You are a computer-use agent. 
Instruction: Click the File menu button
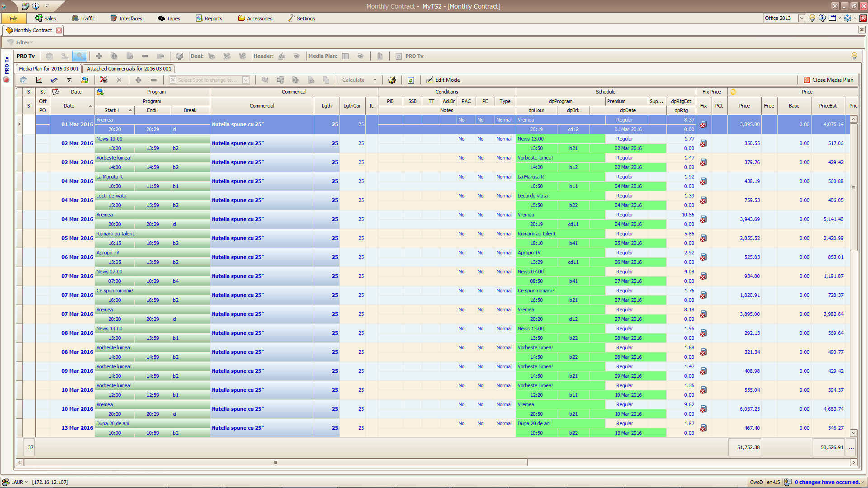pyautogui.click(x=14, y=19)
